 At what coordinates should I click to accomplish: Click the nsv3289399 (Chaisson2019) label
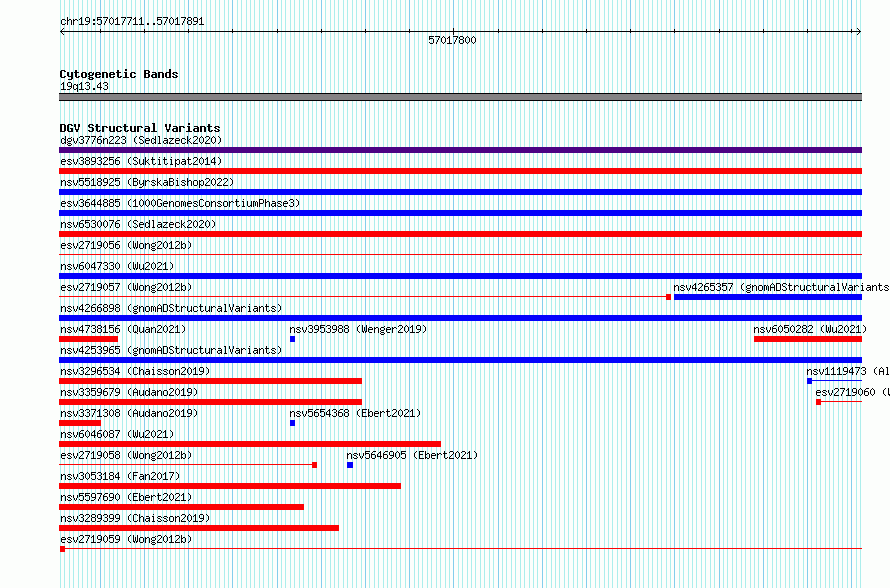tap(135, 518)
